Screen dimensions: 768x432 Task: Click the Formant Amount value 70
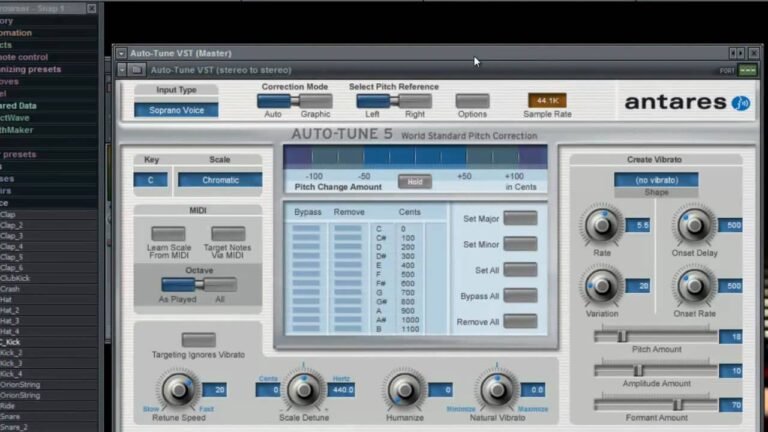[731, 405]
